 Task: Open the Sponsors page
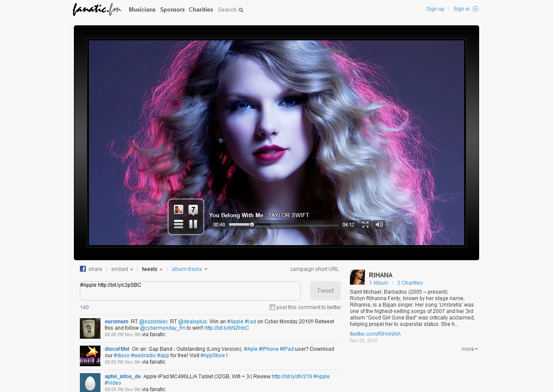[172, 9]
